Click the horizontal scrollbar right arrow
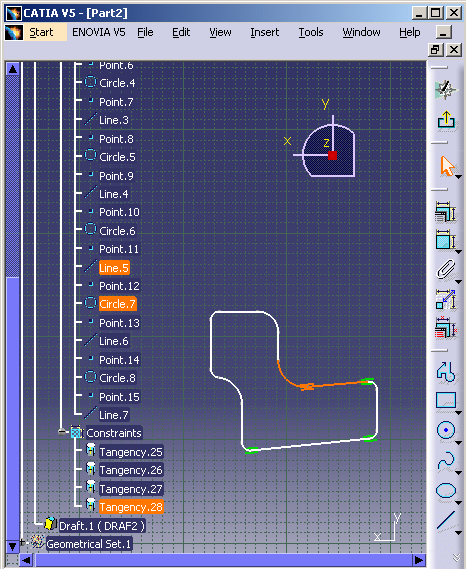This screenshot has height=569, width=466. click(419, 560)
